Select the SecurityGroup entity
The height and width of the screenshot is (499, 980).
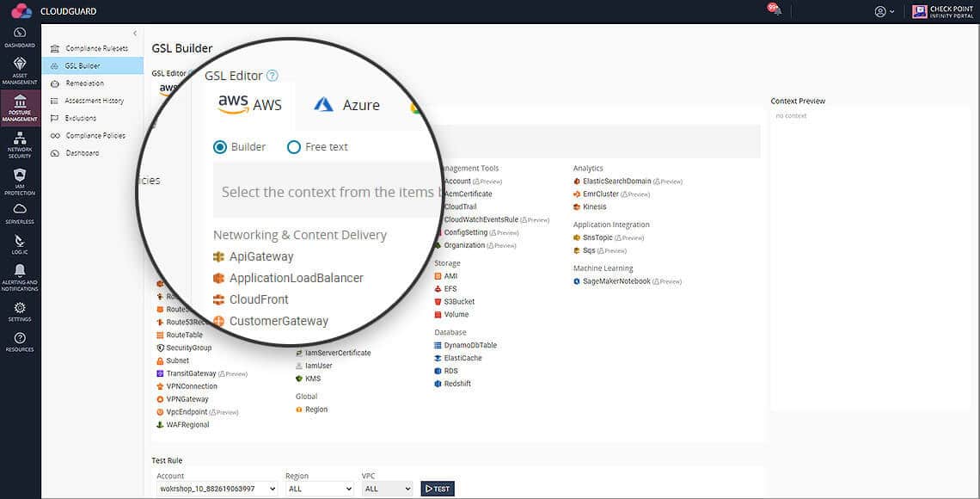(x=189, y=348)
